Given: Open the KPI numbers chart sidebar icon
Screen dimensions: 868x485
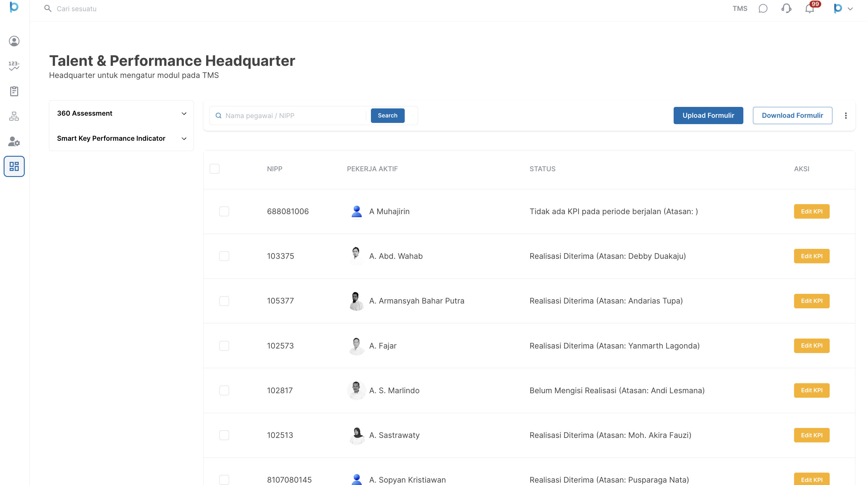Looking at the screenshot, I should coord(14,66).
